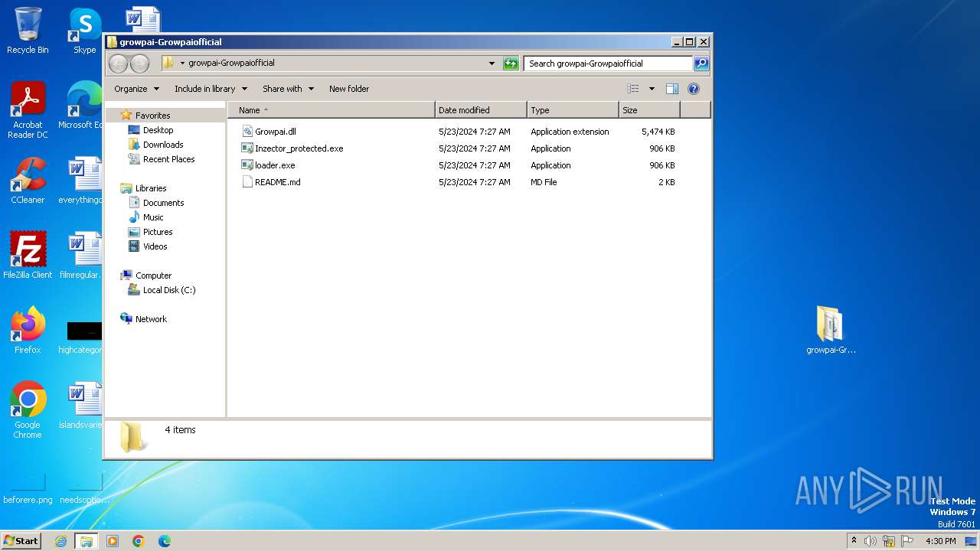This screenshot has height=551, width=980.
Task: Open Google Chrome desktop shortcut
Action: pyautogui.click(x=28, y=409)
